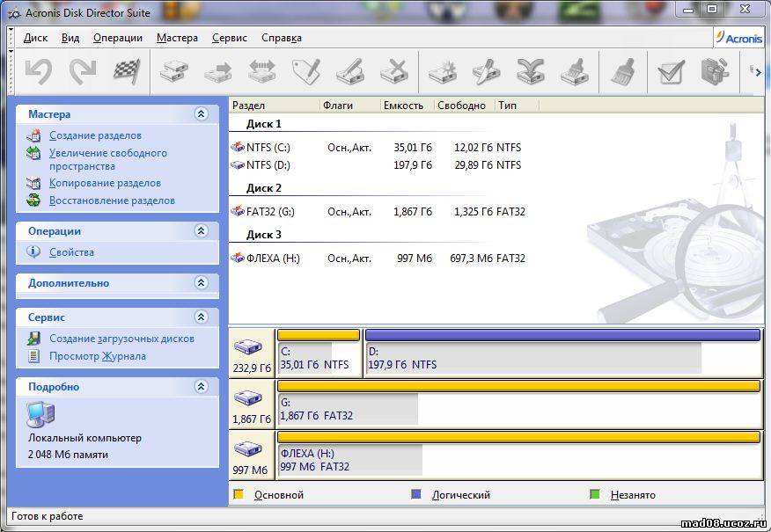The image size is (771, 532).
Task: Collapse the Операции sidebar panel
Action: coord(201,230)
